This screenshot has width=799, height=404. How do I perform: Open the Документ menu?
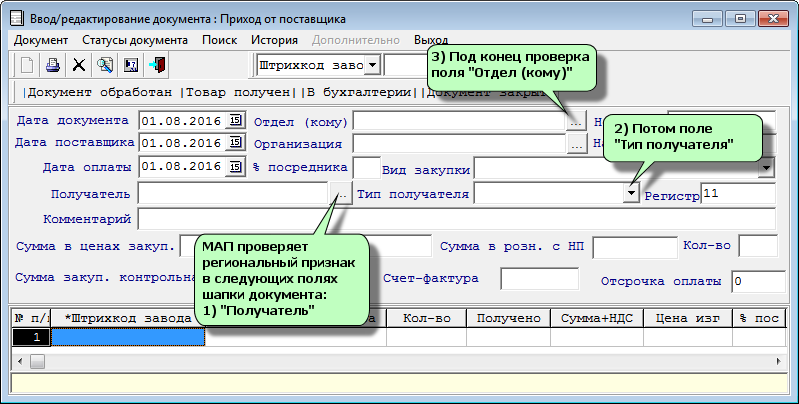click(x=41, y=40)
